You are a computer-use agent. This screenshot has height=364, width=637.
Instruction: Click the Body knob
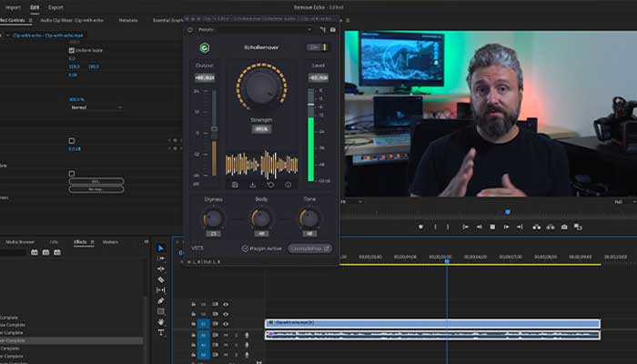261,218
